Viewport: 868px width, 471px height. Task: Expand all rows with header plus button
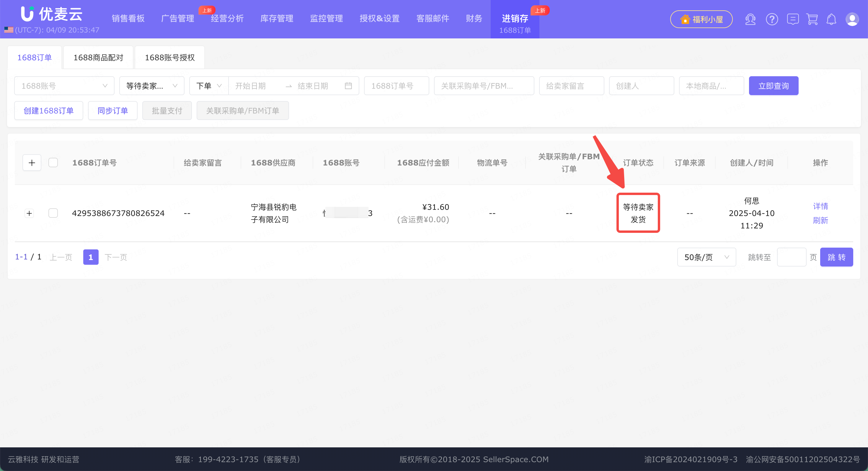pos(32,163)
